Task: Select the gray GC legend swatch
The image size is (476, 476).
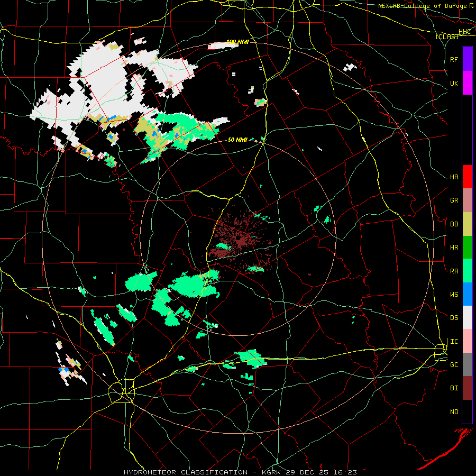Action: pos(467,364)
